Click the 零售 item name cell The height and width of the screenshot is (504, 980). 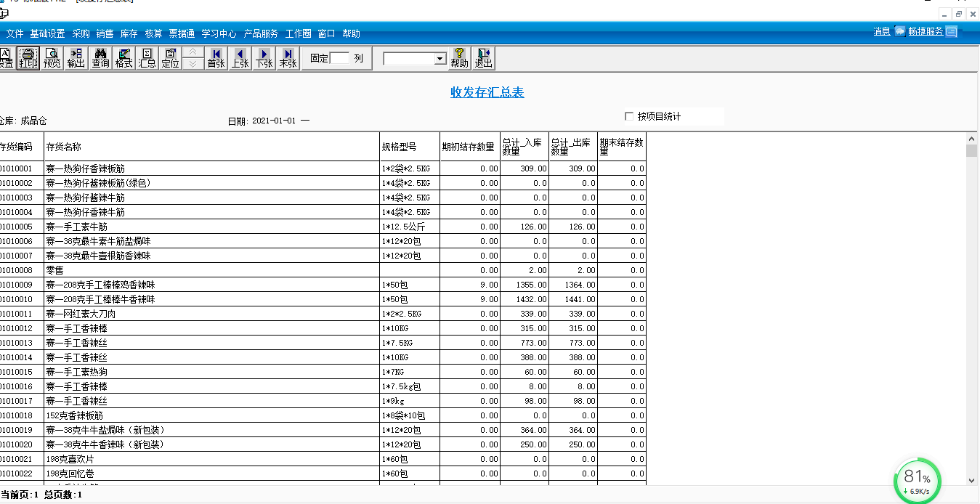click(212, 270)
